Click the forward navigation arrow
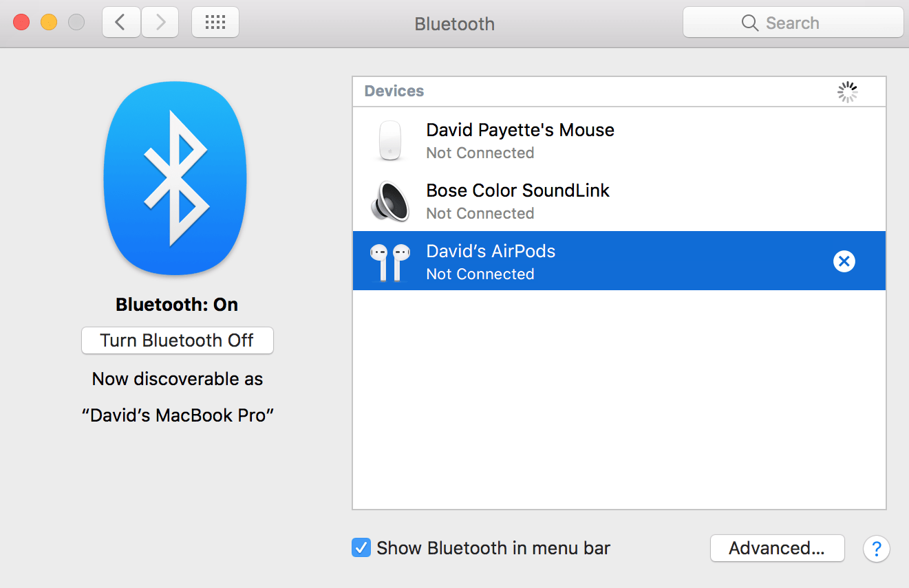909x588 pixels. [160, 23]
